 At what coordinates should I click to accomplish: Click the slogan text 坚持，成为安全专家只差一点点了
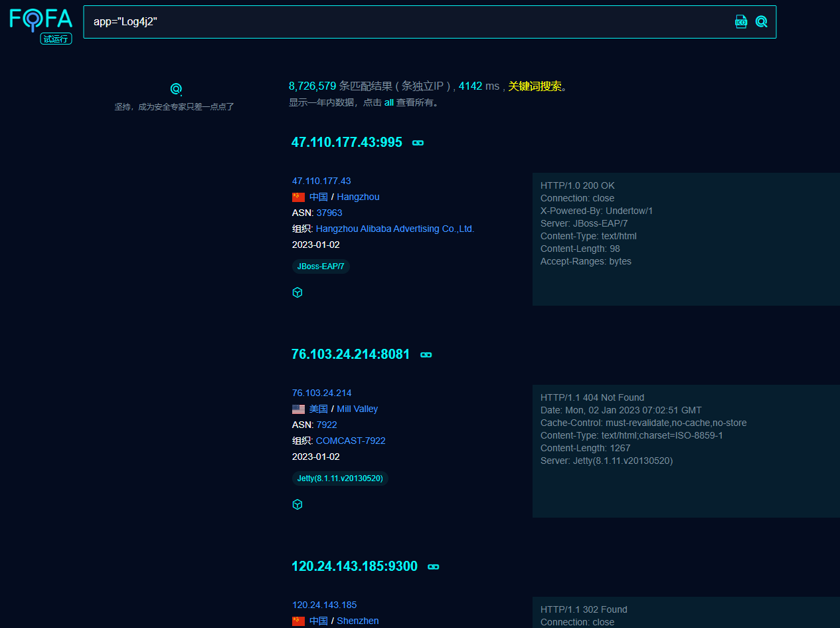[175, 106]
